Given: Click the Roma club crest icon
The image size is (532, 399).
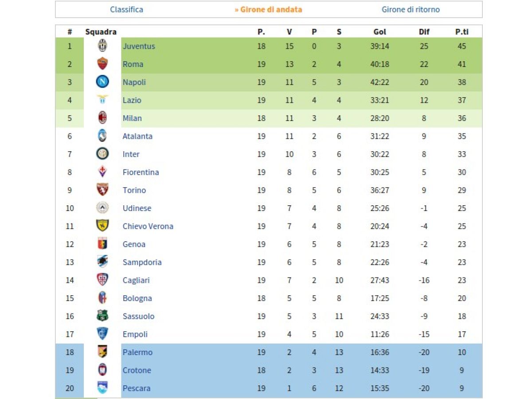Looking at the screenshot, I should [x=102, y=64].
